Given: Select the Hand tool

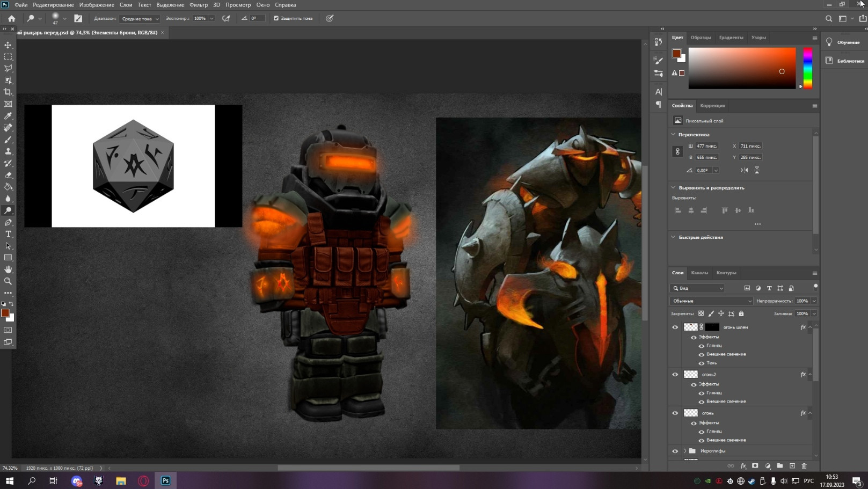Looking at the screenshot, I should click(8, 269).
